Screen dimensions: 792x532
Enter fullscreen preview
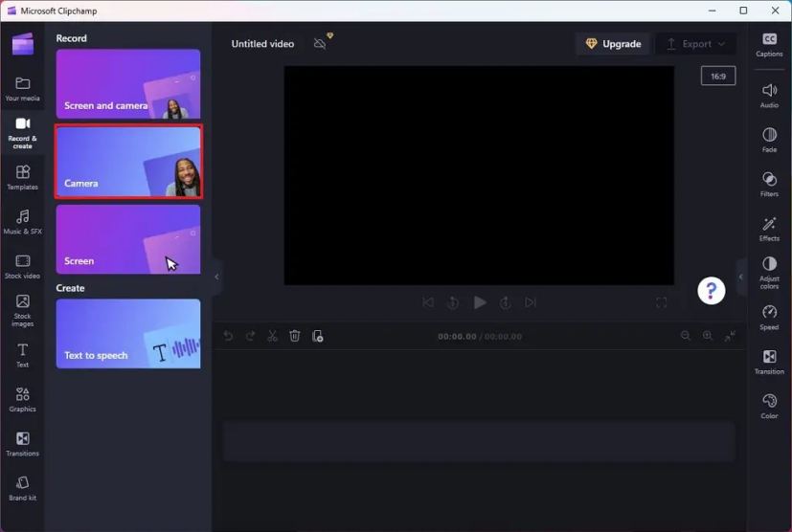pos(661,302)
